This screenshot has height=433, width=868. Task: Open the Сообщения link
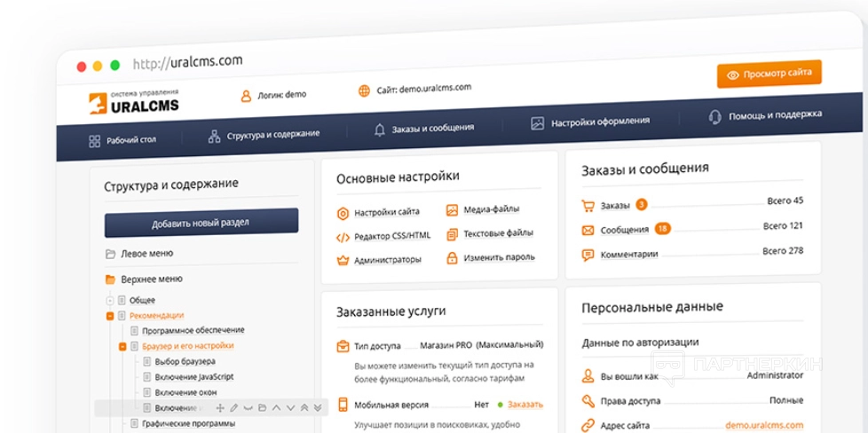point(625,231)
